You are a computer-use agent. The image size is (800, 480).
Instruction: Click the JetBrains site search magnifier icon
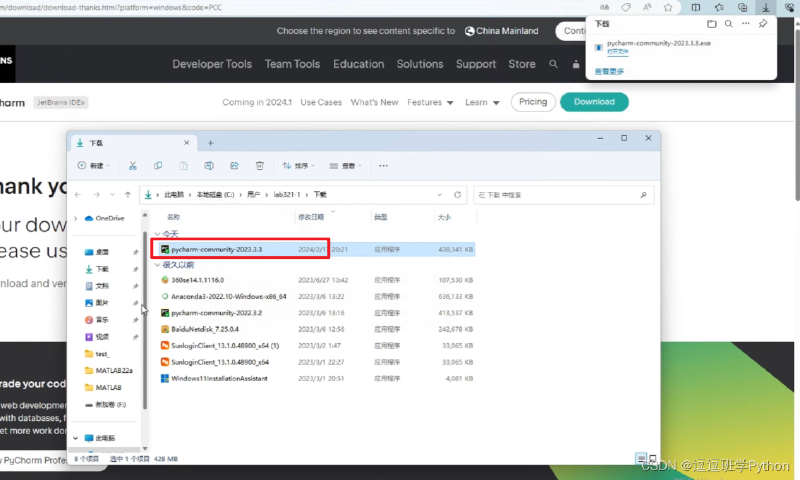553,64
